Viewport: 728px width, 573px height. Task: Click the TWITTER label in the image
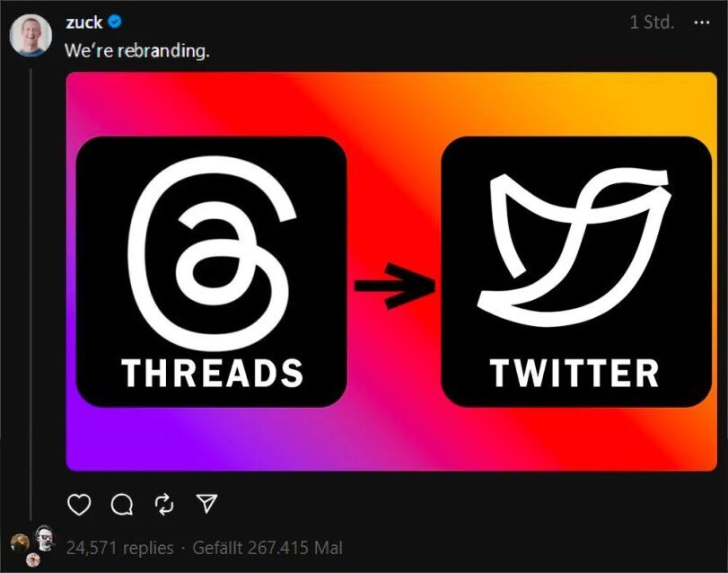pyautogui.click(x=575, y=373)
